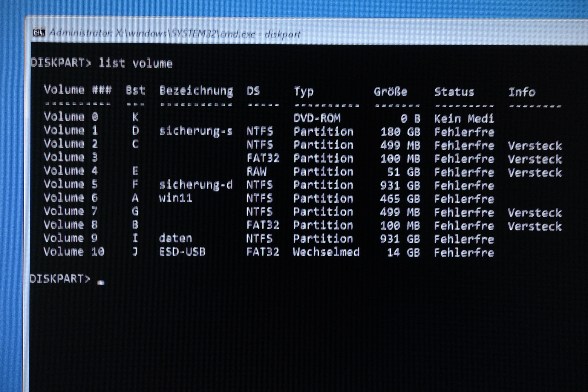Click the Info column header
588x392 pixels.
(x=522, y=92)
